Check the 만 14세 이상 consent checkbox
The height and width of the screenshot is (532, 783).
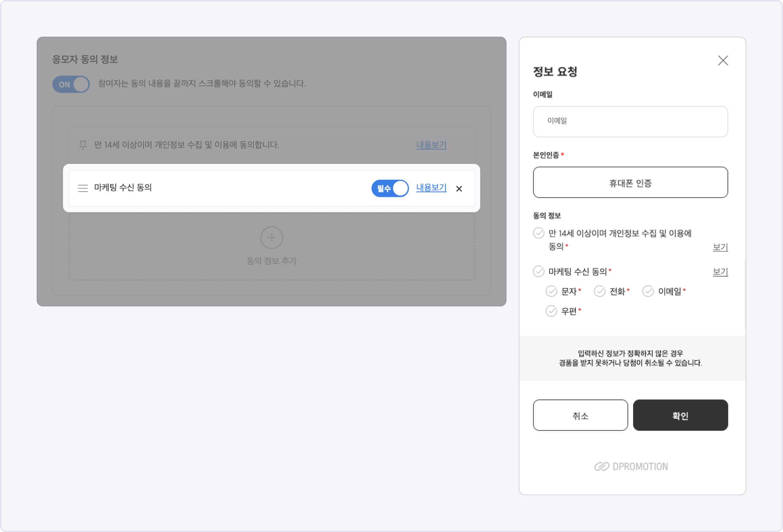(539, 233)
